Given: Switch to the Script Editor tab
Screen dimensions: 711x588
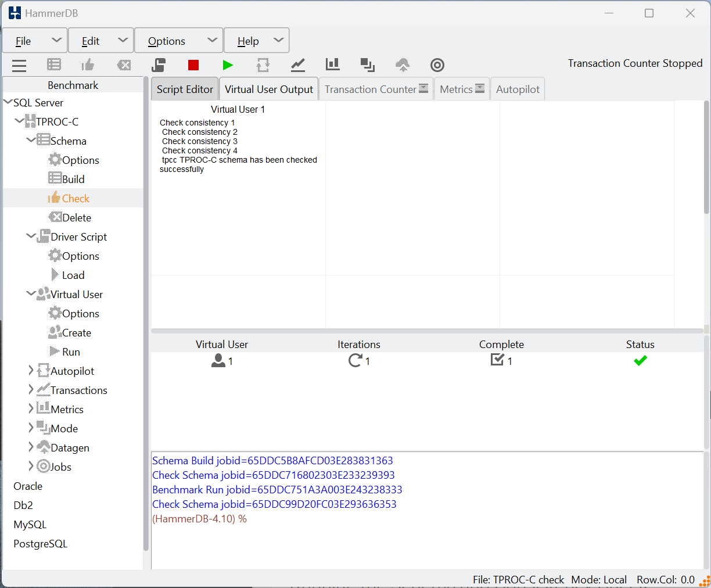Looking at the screenshot, I should pyautogui.click(x=185, y=89).
